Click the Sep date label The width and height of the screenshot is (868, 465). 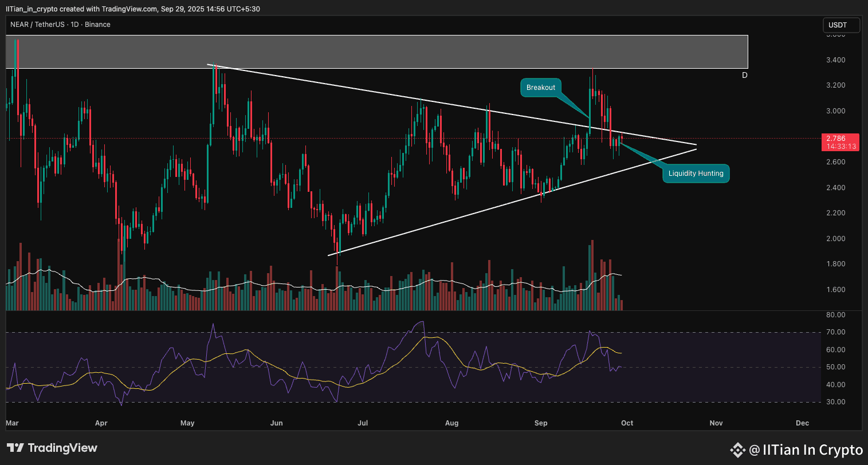point(541,423)
